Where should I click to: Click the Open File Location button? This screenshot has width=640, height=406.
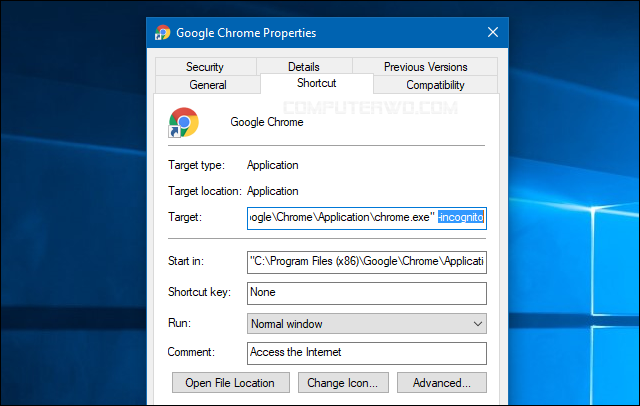(x=231, y=383)
